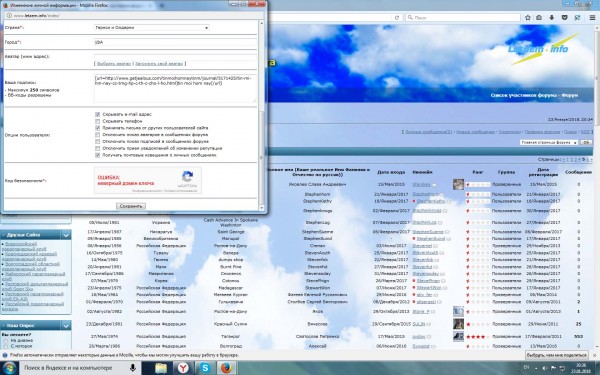Open the 'Загрузить свой аватар' link
The width and height of the screenshot is (600, 375).
click(x=159, y=64)
